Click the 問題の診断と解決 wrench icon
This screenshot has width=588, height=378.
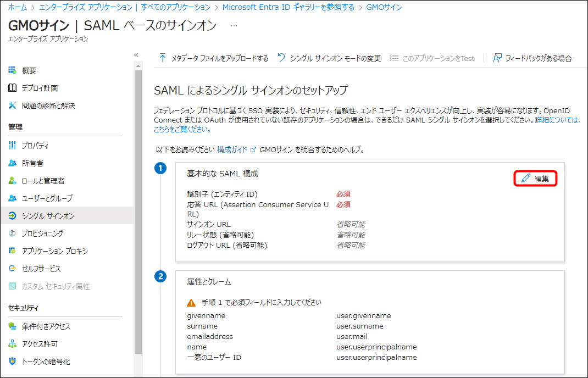13,105
